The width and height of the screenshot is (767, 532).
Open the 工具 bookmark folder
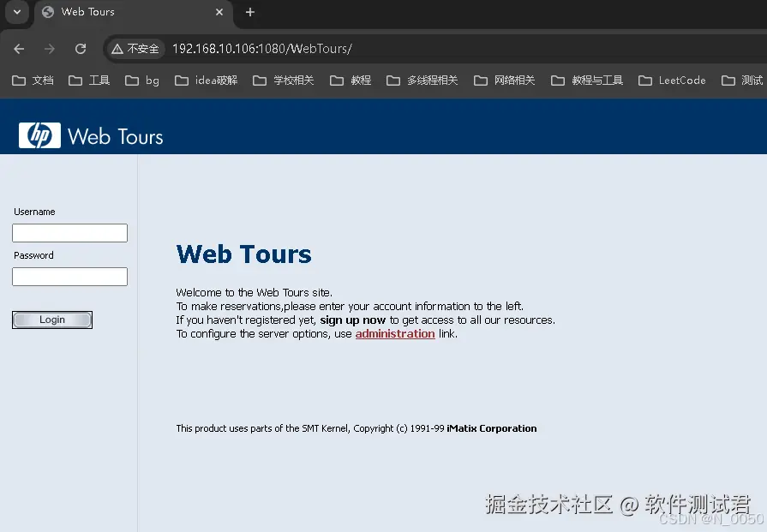(89, 81)
